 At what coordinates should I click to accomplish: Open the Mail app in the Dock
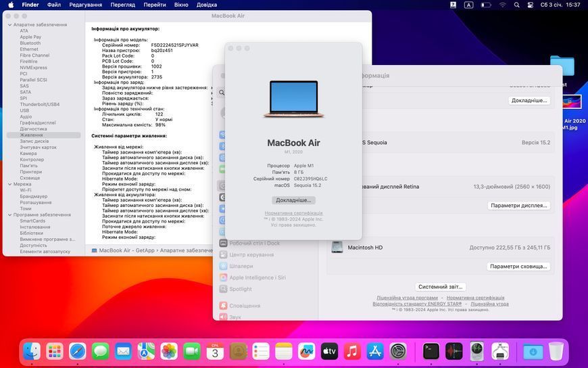123,352
